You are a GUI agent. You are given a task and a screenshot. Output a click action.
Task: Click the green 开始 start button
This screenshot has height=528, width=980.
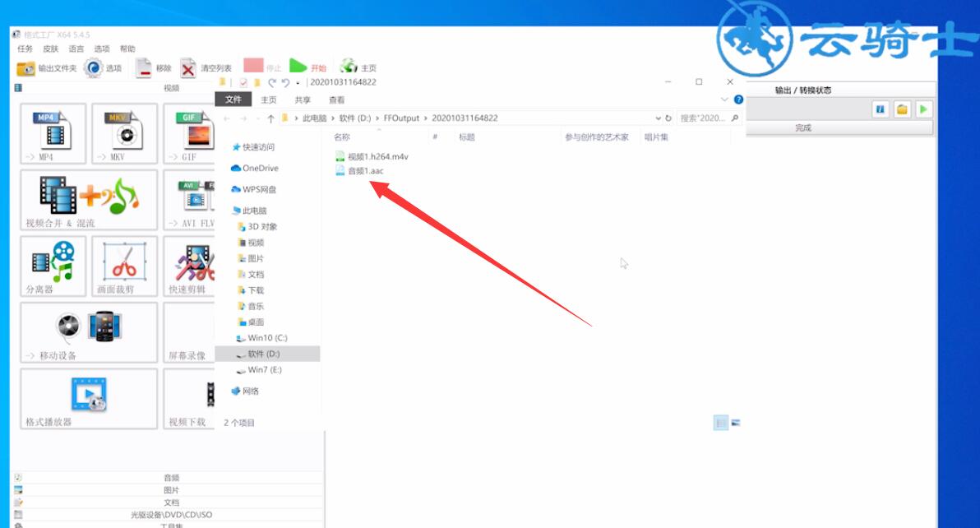308,67
